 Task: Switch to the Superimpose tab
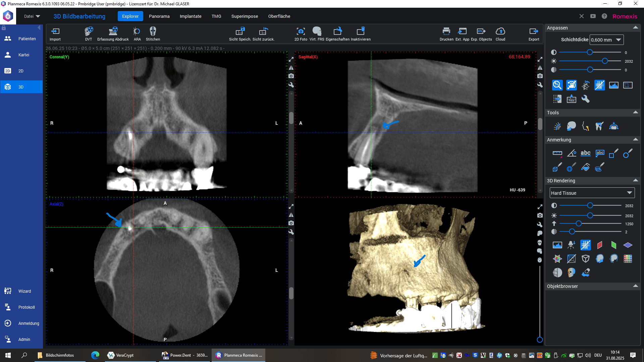pos(245,16)
